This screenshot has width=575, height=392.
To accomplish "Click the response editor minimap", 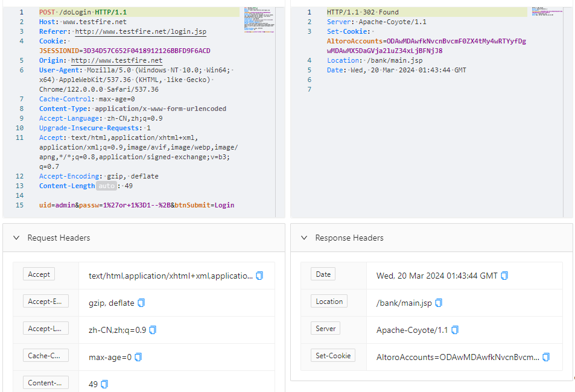I will coord(547,11).
